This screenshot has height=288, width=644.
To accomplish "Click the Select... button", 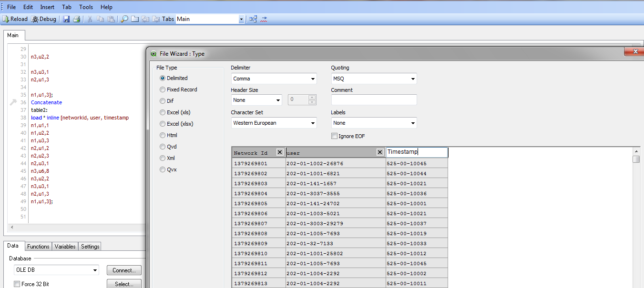I will [x=124, y=284].
